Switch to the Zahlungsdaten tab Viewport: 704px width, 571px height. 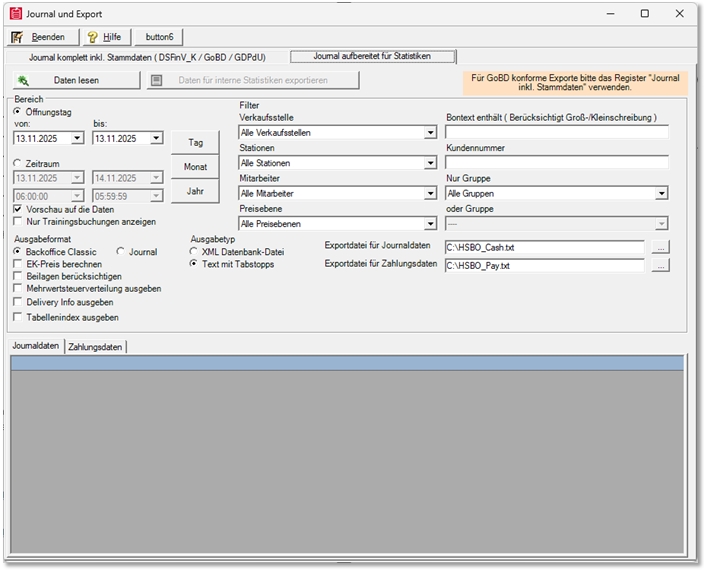96,346
